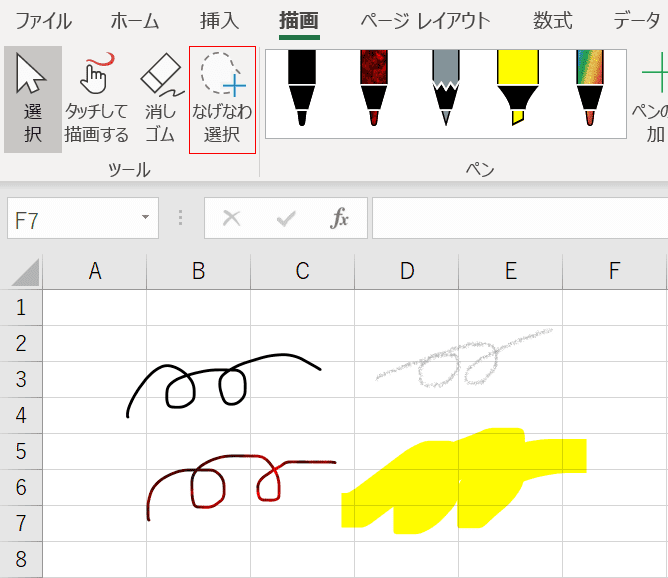Select row 7 header
The width and height of the screenshot is (668, 578).
[21, 523]
